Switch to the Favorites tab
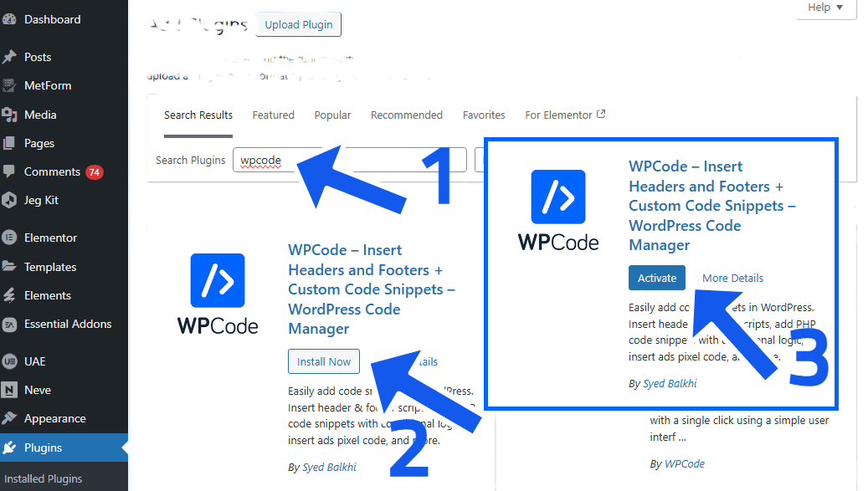 pos(484,115)
